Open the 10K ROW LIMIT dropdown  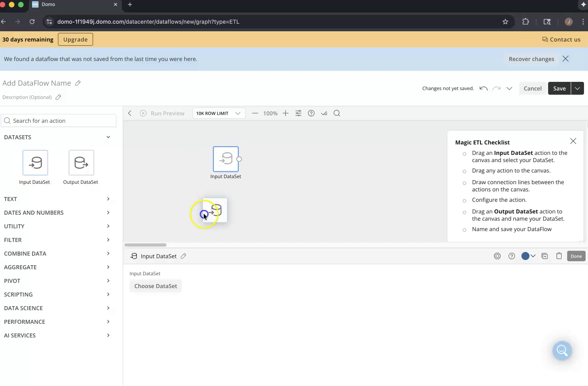click(x=219, y=113)
